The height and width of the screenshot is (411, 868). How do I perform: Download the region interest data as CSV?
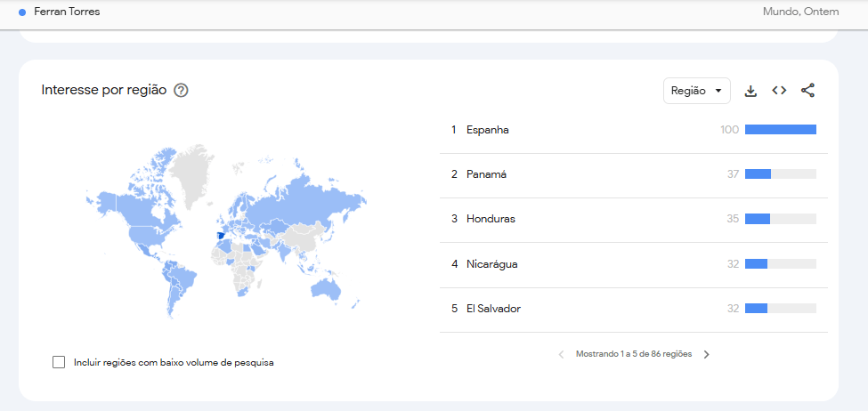pos(750,91)
